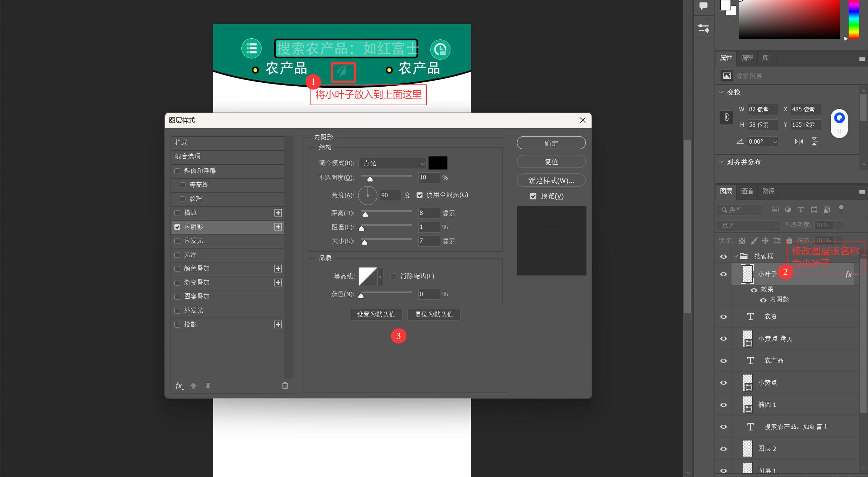This screenshot has height=477, width=868.
Task: Click the lock position move icon
Action: coord(765,241)
